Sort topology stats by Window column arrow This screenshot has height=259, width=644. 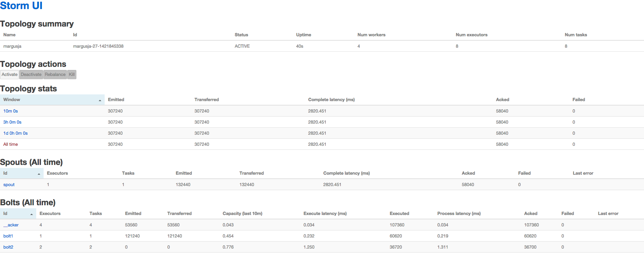point(100,100)
